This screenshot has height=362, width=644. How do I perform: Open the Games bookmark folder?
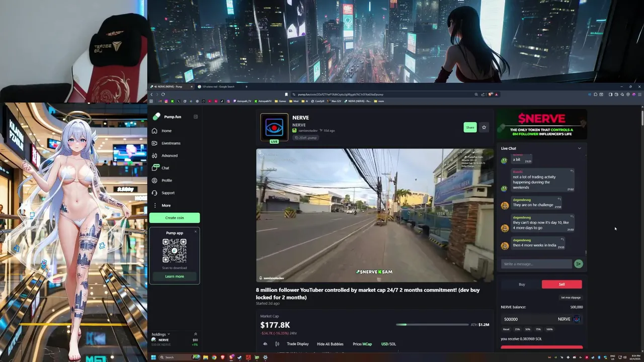coord(280,101)
